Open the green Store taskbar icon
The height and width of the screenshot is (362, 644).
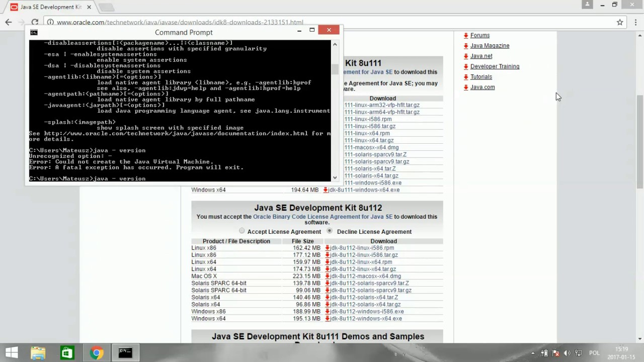pyautogui.click(x=67, y=352)
